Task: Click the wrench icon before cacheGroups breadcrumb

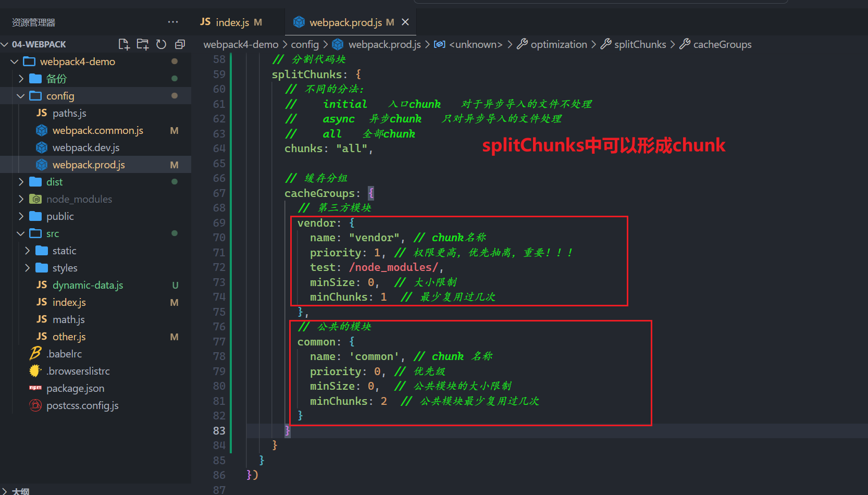Action: click(685, 44)
